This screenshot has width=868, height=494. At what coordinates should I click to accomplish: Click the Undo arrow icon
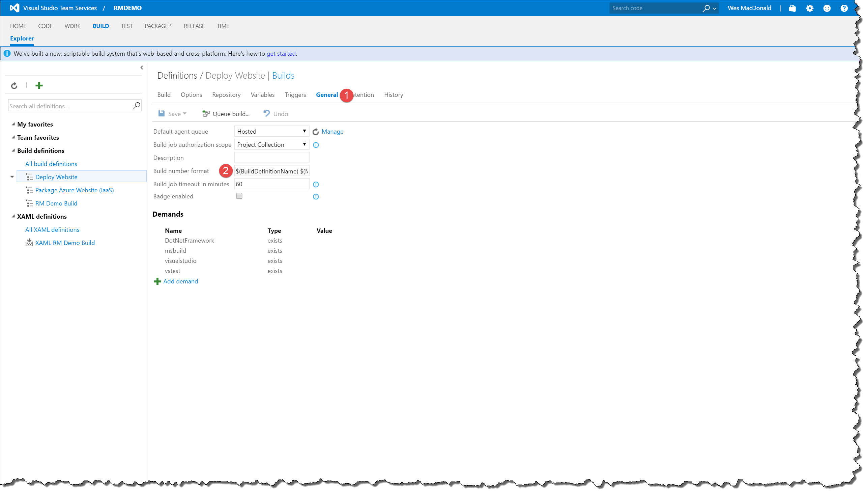[266, 113]
